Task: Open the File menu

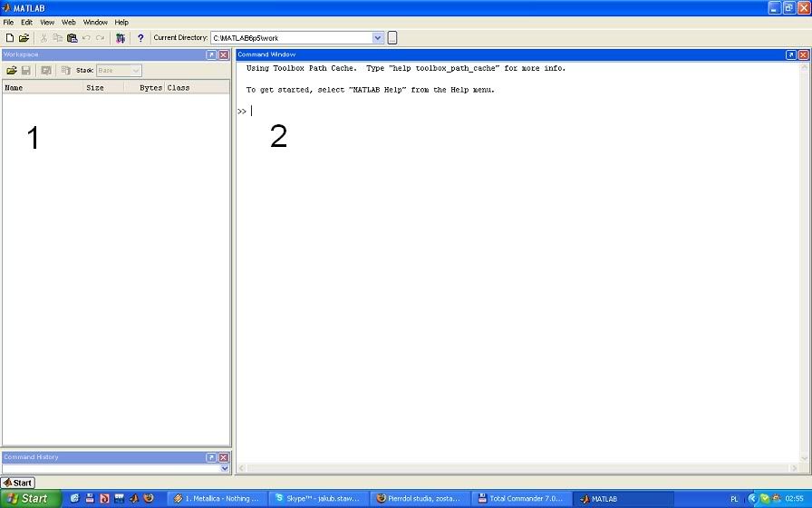Action: coord(8,23)
